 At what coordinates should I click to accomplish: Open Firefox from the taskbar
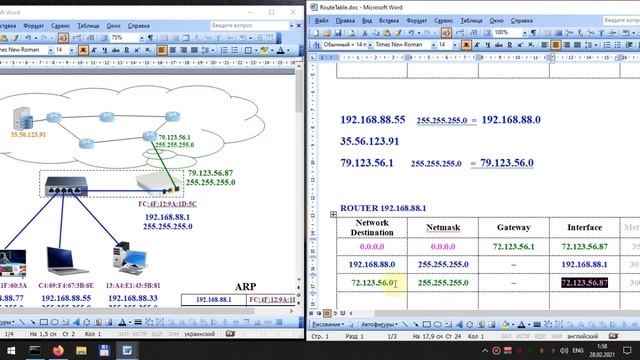58,350
